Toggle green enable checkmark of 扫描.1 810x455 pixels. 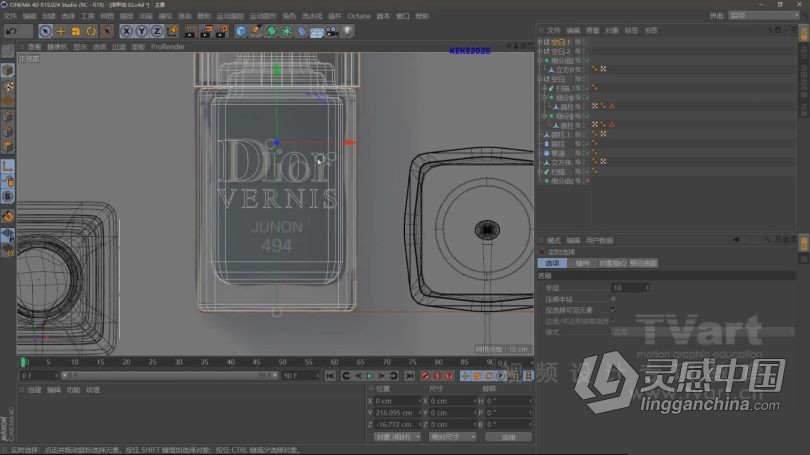[587, 88]
